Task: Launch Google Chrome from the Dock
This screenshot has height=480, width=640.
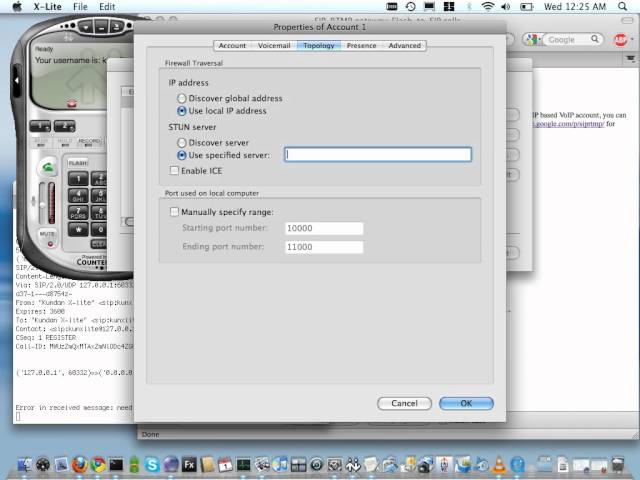Action: (x=98, y=465)
